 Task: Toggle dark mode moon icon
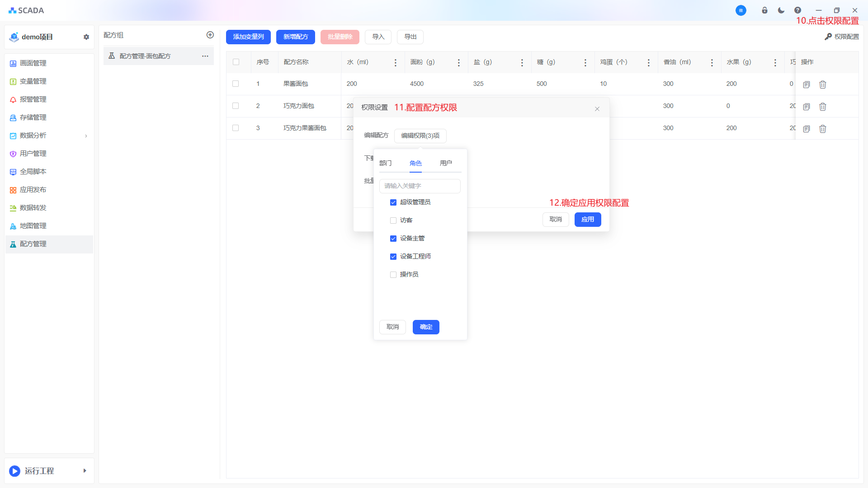781,10
